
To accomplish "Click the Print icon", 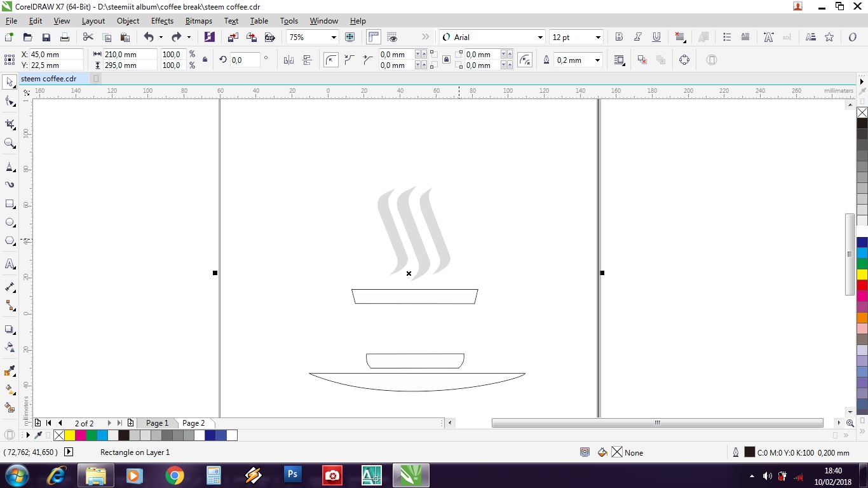I will click(64, 37).
